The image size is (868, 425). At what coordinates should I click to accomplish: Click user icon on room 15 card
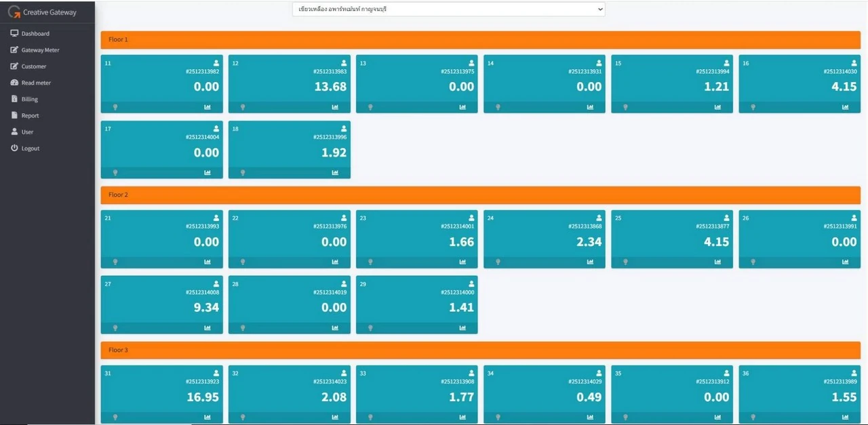[x=726, y=63]
